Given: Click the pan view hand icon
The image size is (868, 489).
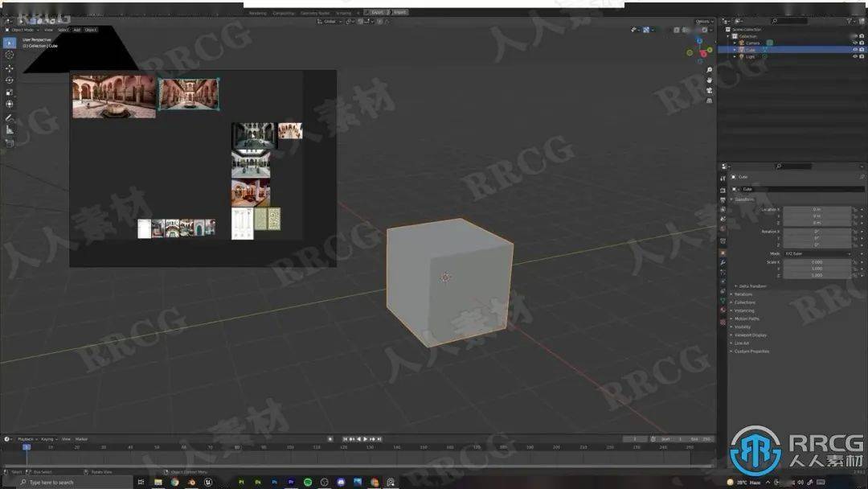Looking at the screenshot, I should coord(709,80).
